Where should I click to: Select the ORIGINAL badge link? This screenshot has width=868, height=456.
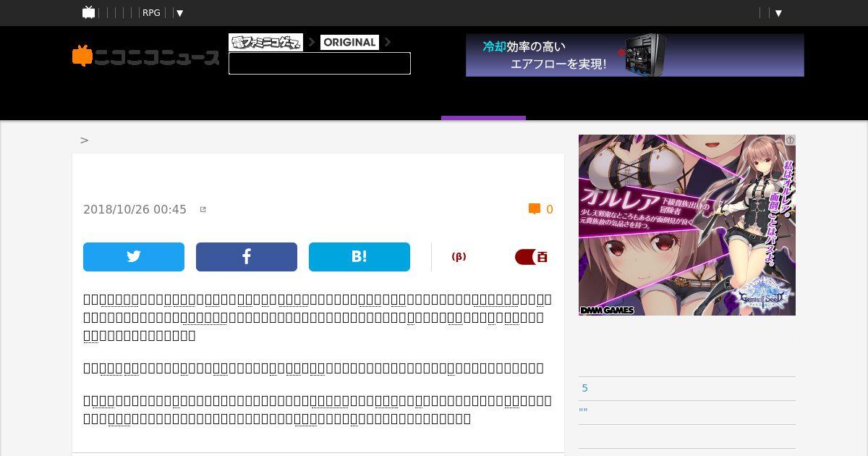coord(349,42)
